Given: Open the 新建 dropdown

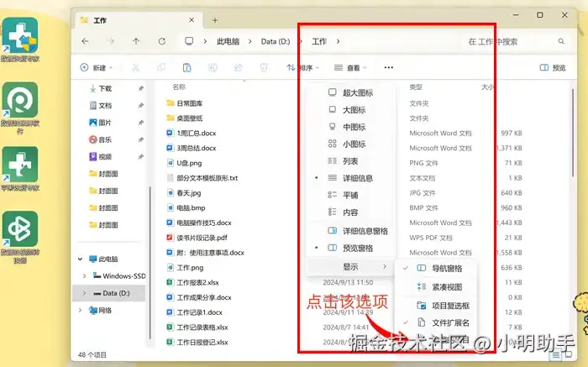Looking at the screenshot, I should pyautogui.click(x=97, y=67).
